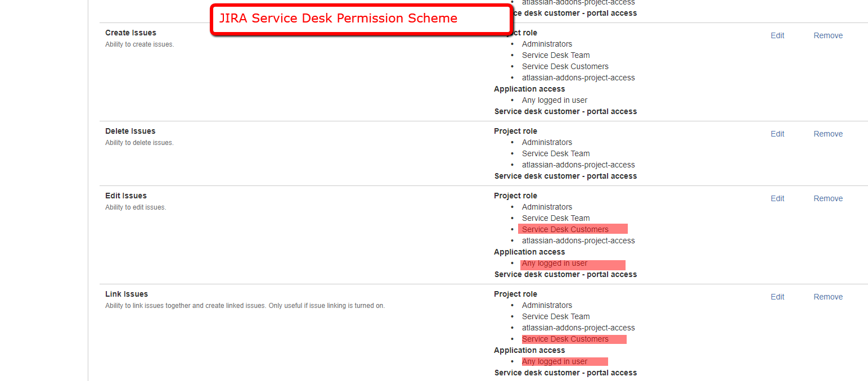
Task: Click Service Desk Team under Delete Issues
Action: pos(556,153)
